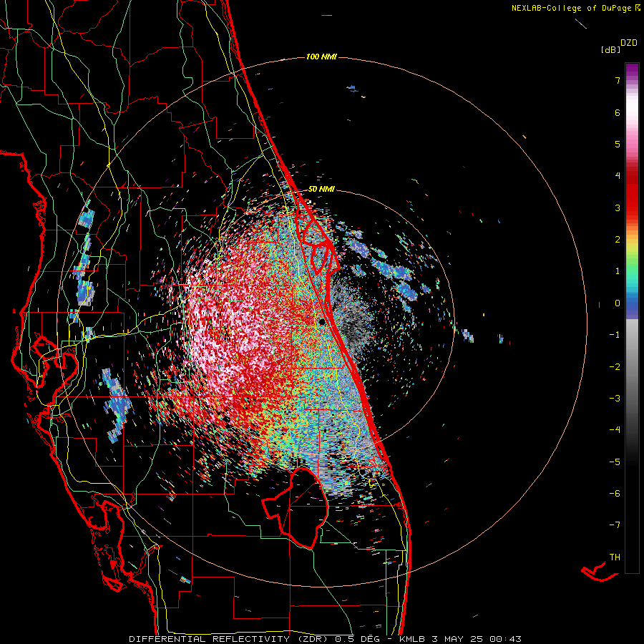Click the 7 value on color scale
This screenshot has height=644, width=644.
(x=618, y=80)
